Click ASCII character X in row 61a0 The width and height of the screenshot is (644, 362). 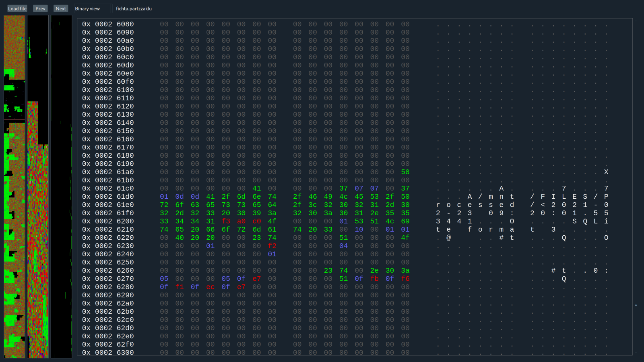point(606,172)
